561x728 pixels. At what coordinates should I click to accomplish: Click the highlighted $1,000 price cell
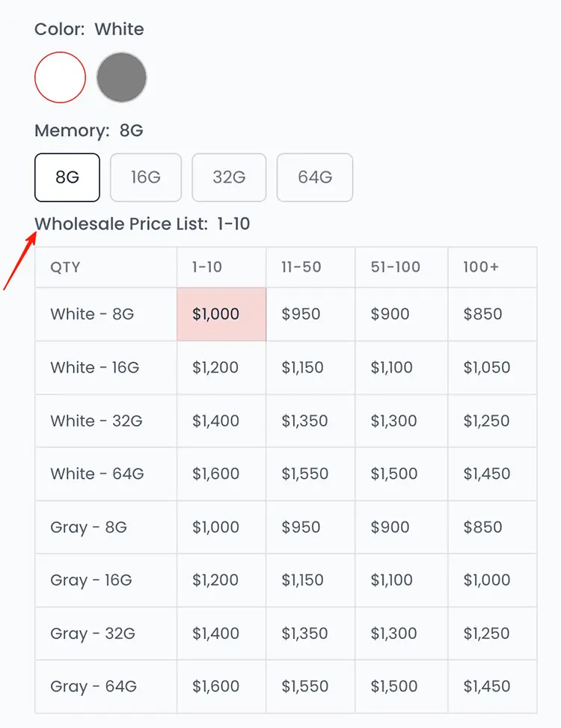coord(221,314)
